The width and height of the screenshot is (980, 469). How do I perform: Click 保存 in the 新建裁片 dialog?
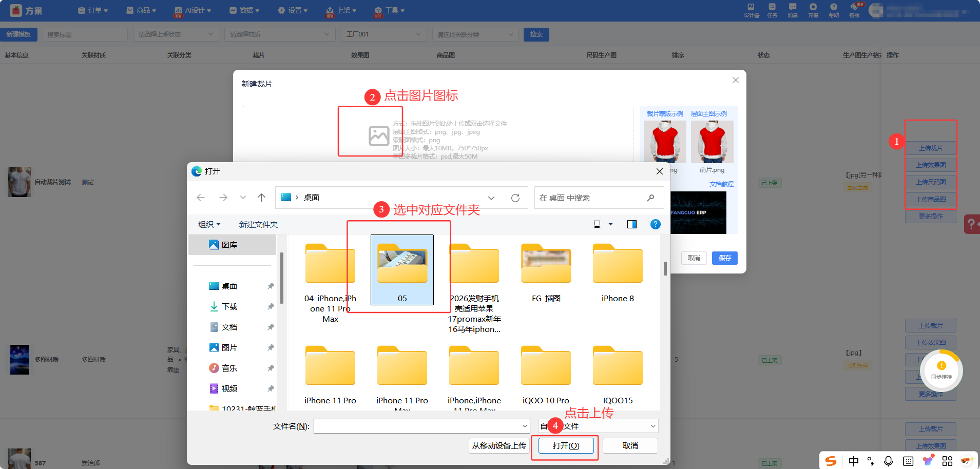[725, 258]
